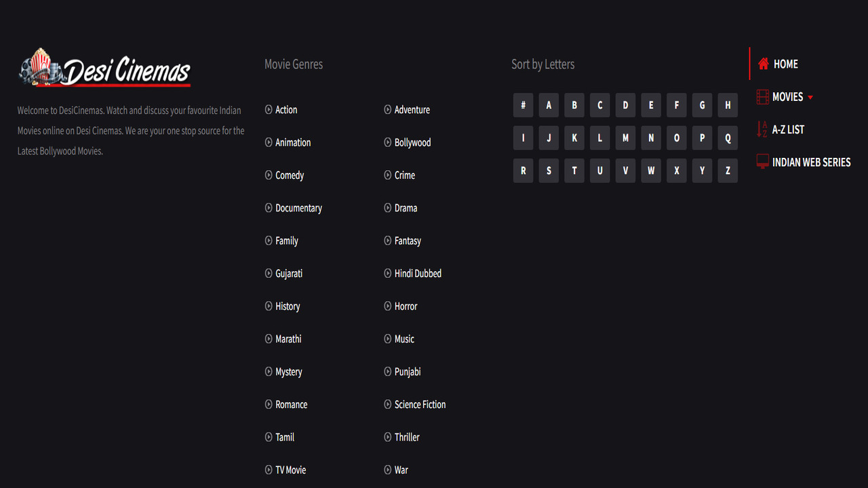Click the play icon beside Horror
This screenshot has height=488, width=868.
click(388, 306)
